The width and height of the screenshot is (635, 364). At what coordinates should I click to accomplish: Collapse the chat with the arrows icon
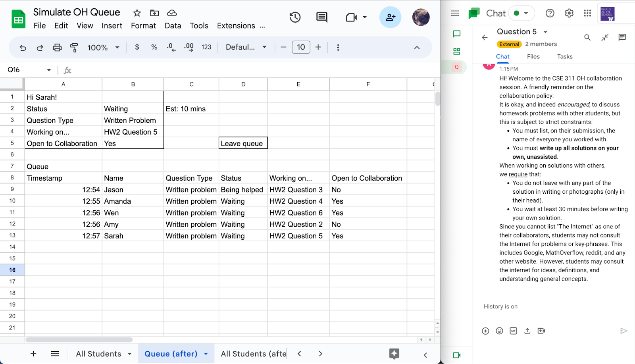click(605, 37)
